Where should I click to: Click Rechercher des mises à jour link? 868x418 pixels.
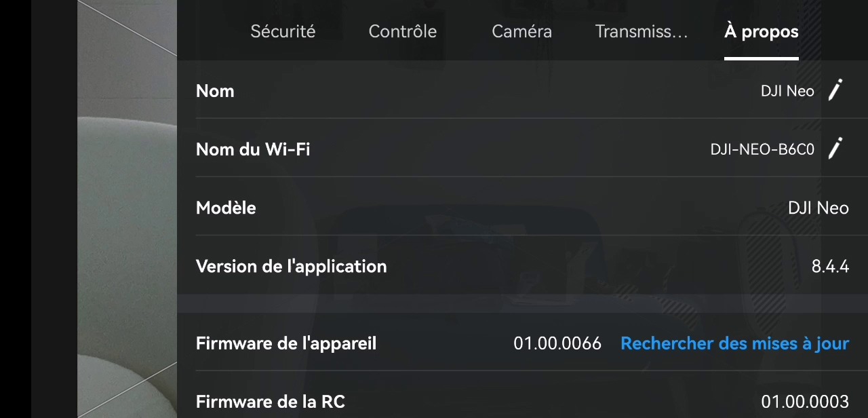pyautogui.click(x=734, y=343)
